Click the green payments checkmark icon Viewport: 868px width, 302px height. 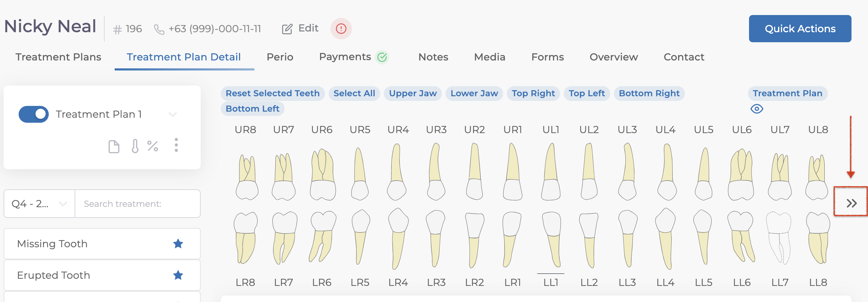coord(382,57)
